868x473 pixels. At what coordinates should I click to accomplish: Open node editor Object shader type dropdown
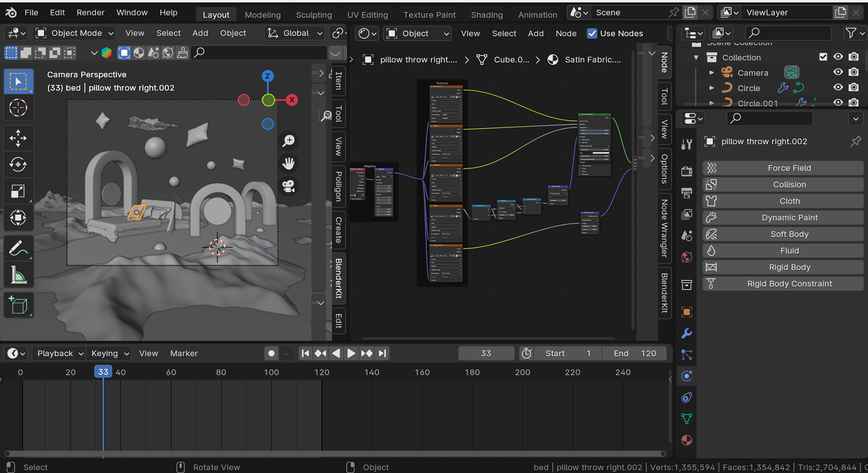point(417,33)
